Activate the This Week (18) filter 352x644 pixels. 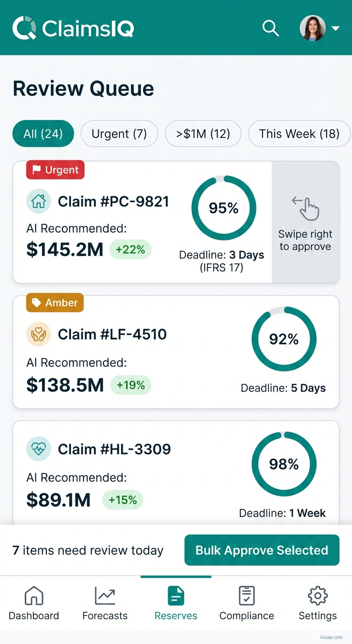pyautogui.click(x=299, y=133)
